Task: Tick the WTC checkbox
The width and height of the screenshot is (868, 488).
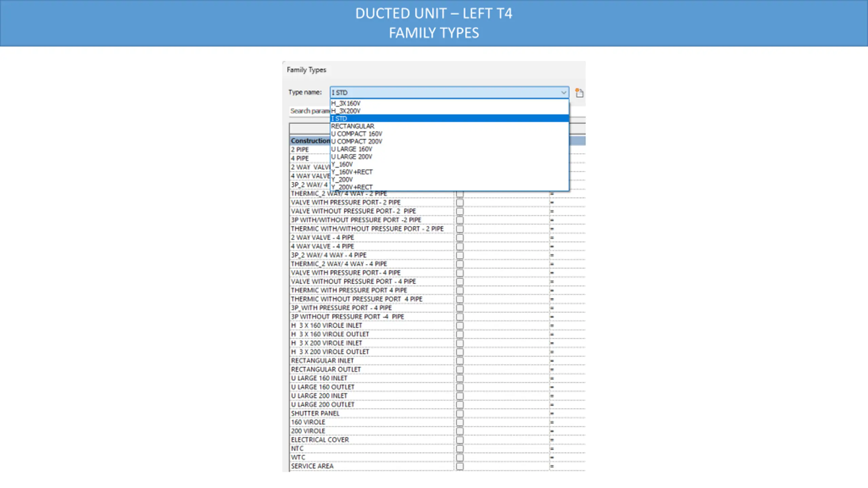Action: [x=460, y=457]
